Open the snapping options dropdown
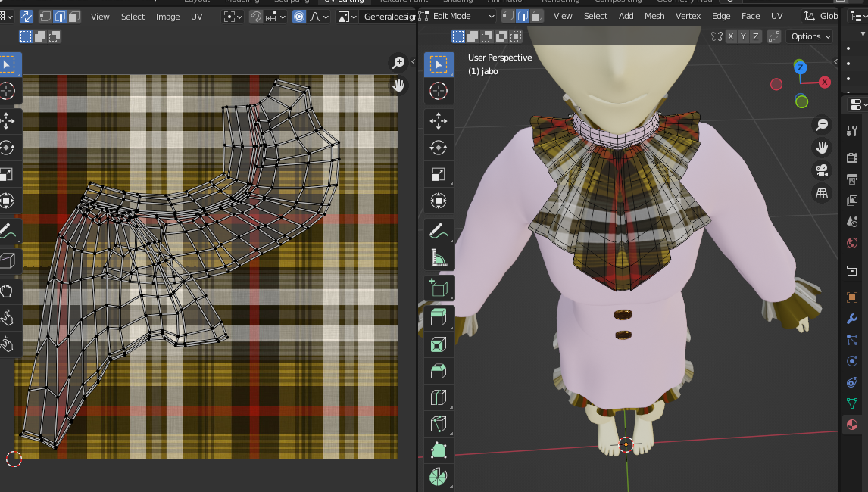This screenshot has width=868, height=492. tap(275, 17)
